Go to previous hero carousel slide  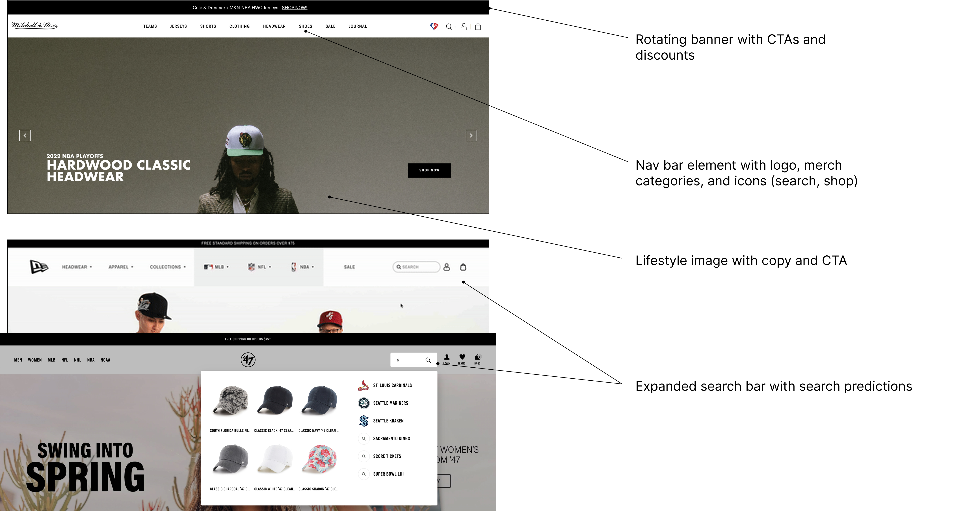click(25, 135)
